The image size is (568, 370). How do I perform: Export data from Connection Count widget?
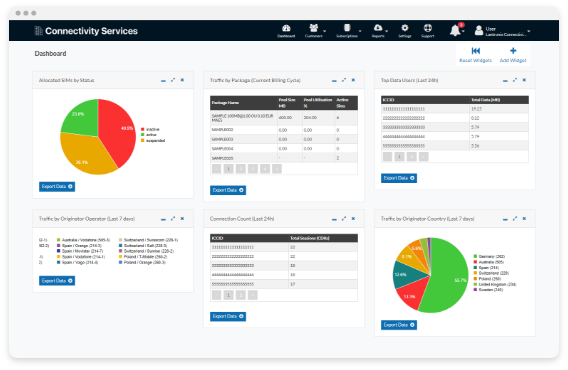click(x=228, y=317)
